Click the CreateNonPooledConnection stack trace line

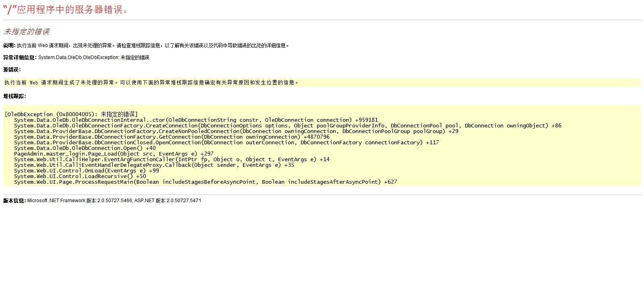tap(236, 131)
